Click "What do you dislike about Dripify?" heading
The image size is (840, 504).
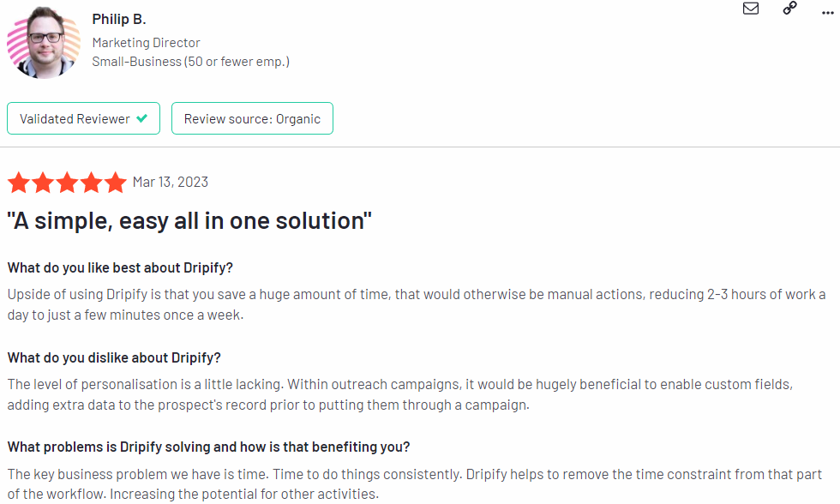coord(114,357)
